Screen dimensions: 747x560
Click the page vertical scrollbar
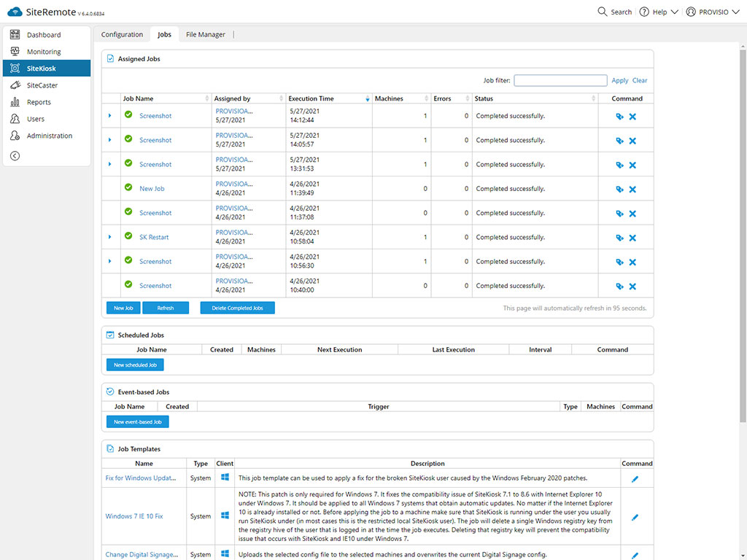click(743, 236)
